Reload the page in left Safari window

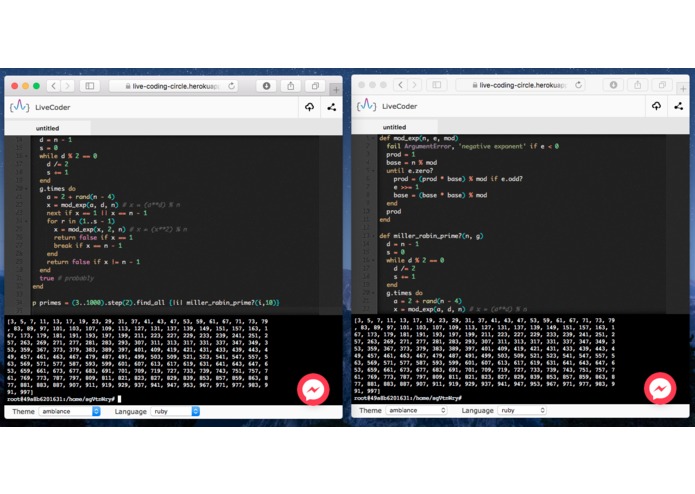231,86
